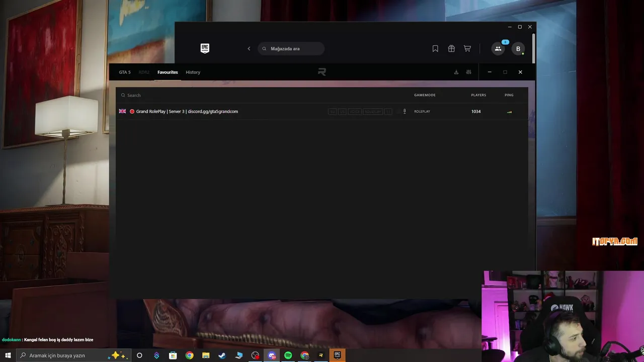Click the 1034 players value
The width and height of the screenshot is (644, 362).
tap(476, 111)
